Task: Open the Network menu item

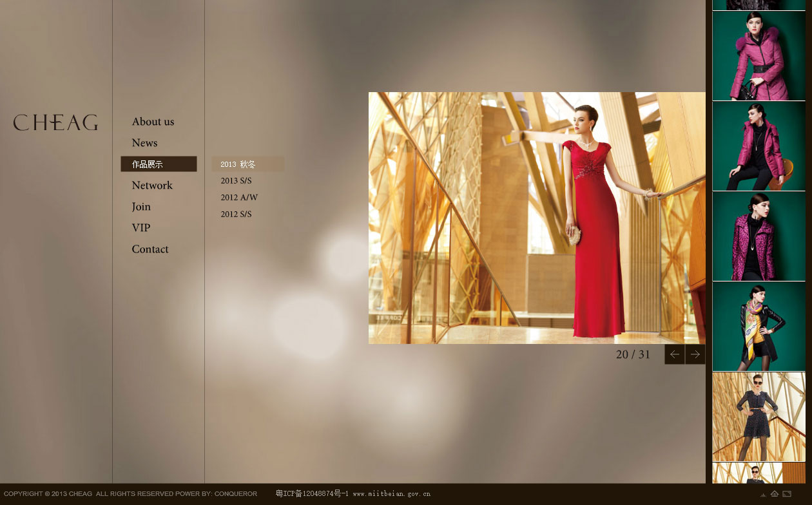Action: [152, 186]
